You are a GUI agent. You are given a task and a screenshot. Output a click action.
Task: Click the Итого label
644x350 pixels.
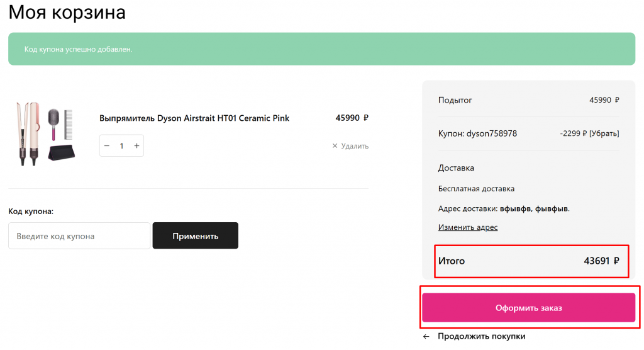tap(452, 261)
